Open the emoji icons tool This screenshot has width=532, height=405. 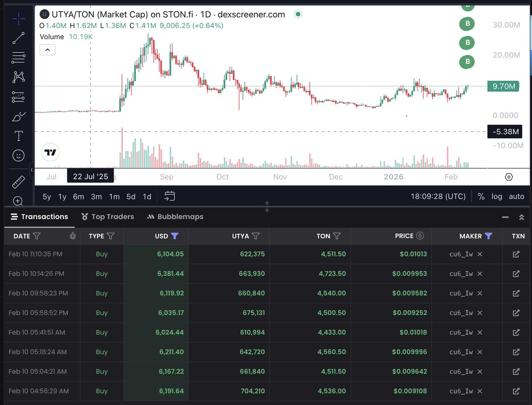pos(18,155)
